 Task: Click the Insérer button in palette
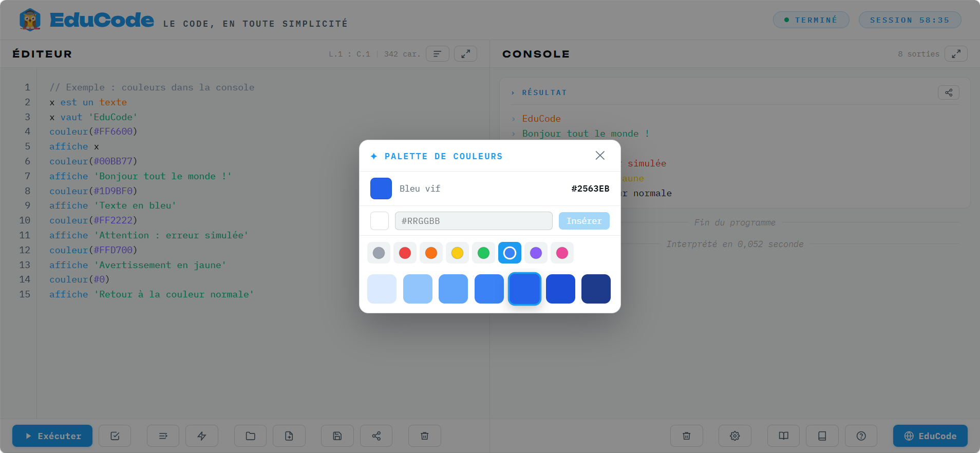coord(584,221)
